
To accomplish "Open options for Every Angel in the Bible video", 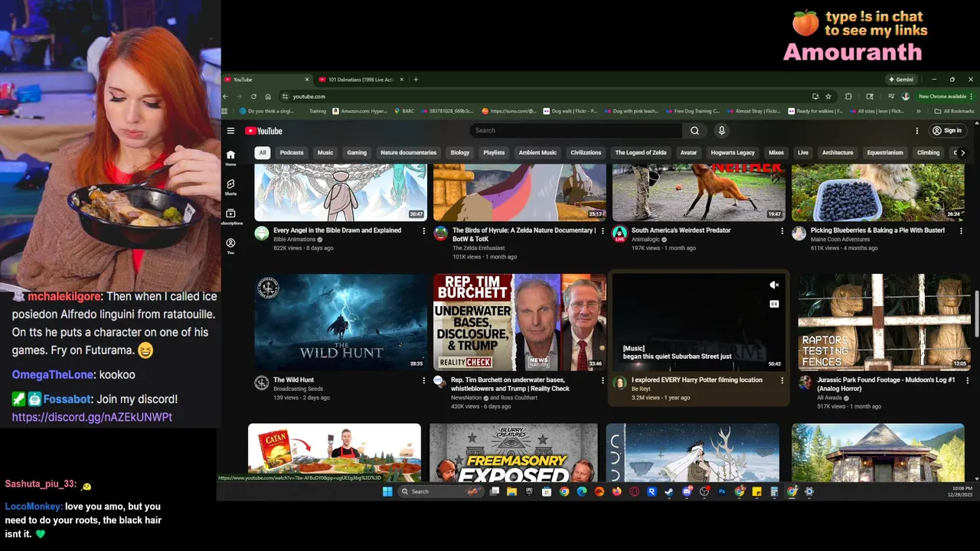I will click(x=424, y=230).
